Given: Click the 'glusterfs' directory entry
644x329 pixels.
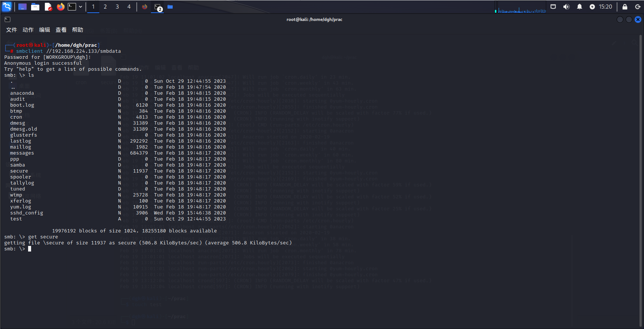Looking at the screenshot, I should [24, 135].
